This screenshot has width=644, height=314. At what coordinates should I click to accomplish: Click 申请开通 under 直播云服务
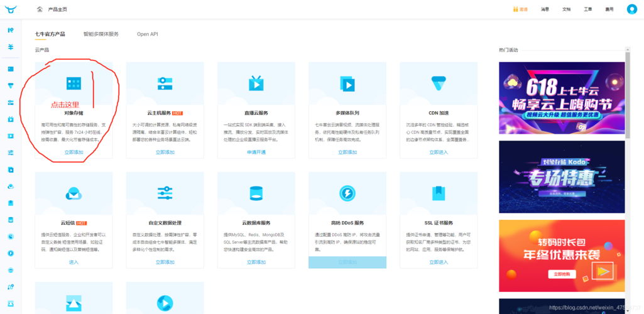pyautogui.click(x=256, y=152)
